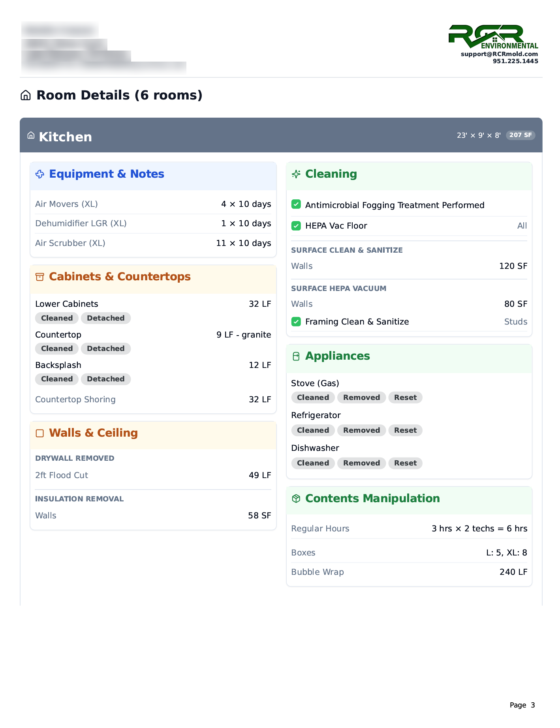Click the 240 LF bubble wrap value
Screen dimensions: 560x728
click(513, 572)
